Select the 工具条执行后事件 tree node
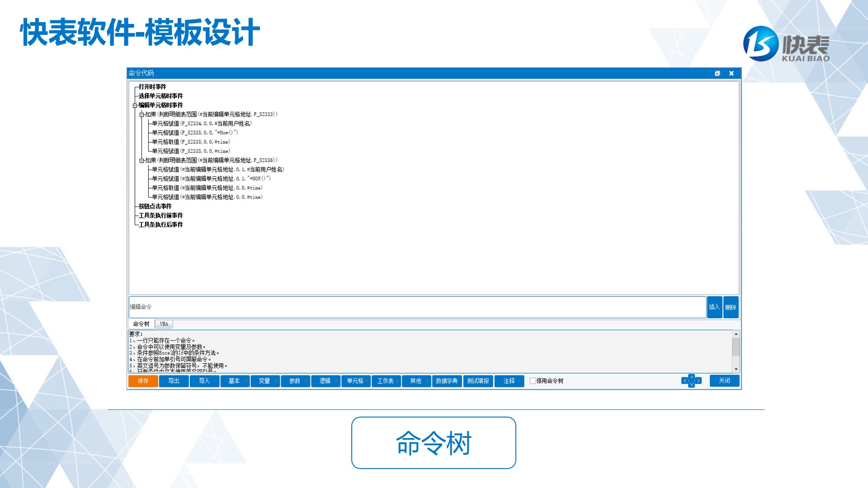 (x=161, y=225)
